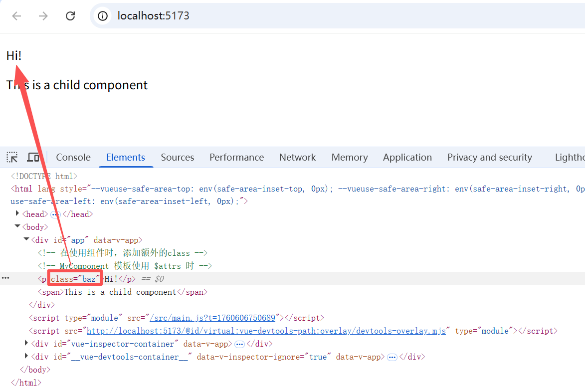Open the Memory tab
This screenshot has height=392, width=585.
coord(350,158)
